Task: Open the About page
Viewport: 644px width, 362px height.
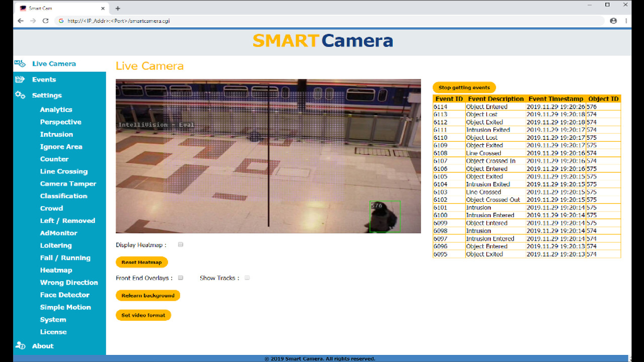Action: (x=43, y=346)
